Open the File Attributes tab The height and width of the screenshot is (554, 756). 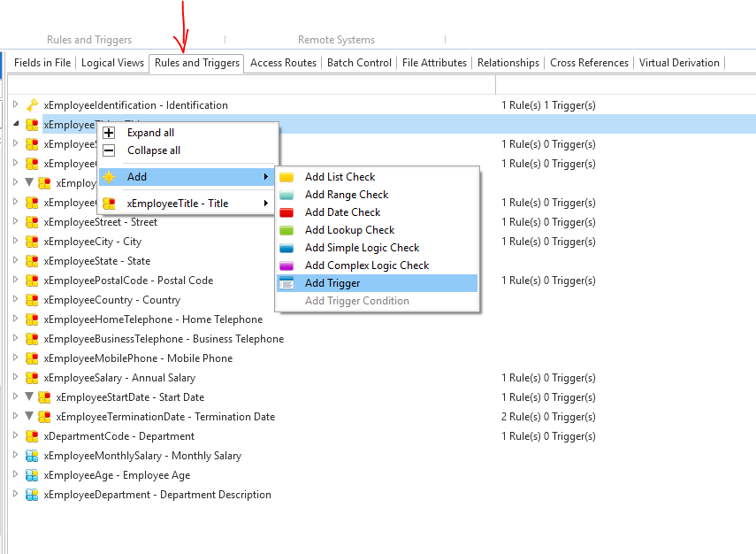click(x=434, y=63)
